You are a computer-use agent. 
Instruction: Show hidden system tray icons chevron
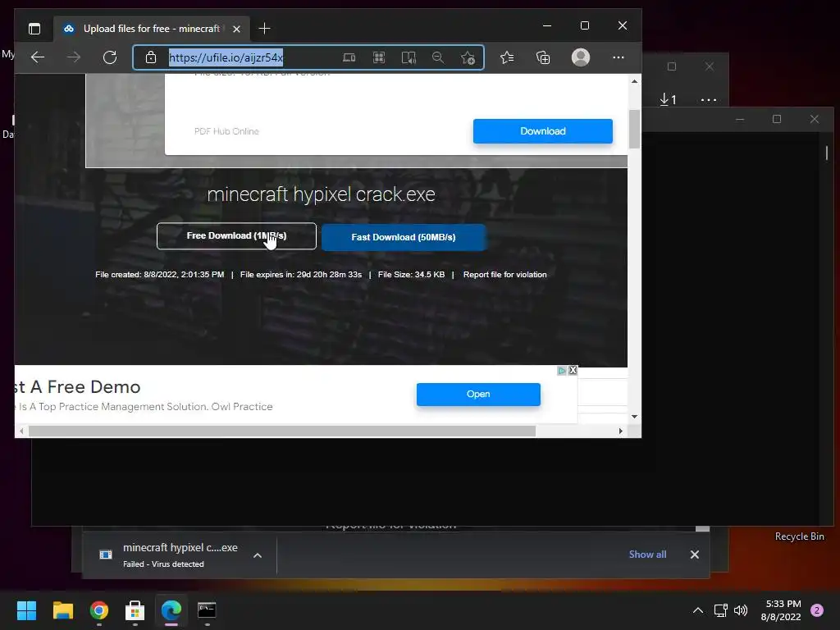tap(697, 610)
